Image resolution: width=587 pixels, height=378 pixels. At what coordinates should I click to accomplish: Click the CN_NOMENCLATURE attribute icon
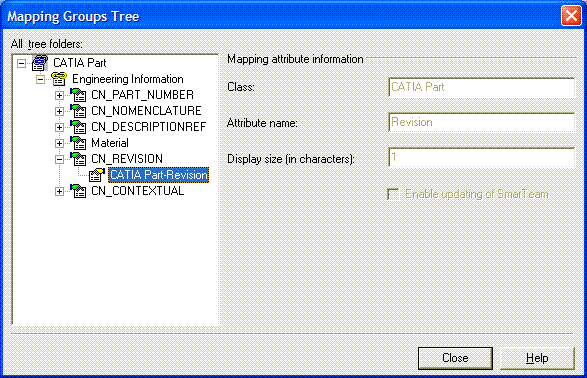pos(78,111)
